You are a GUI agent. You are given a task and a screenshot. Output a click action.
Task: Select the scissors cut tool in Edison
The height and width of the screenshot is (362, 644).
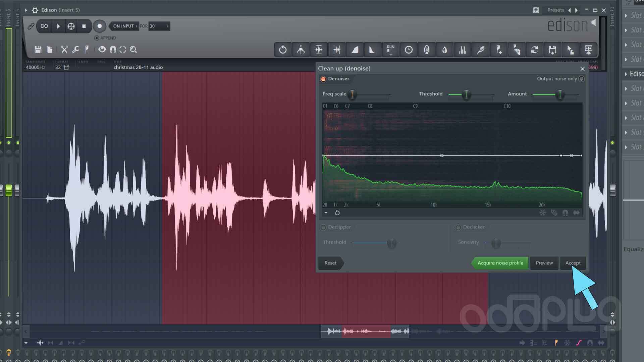tap(64, 50)
